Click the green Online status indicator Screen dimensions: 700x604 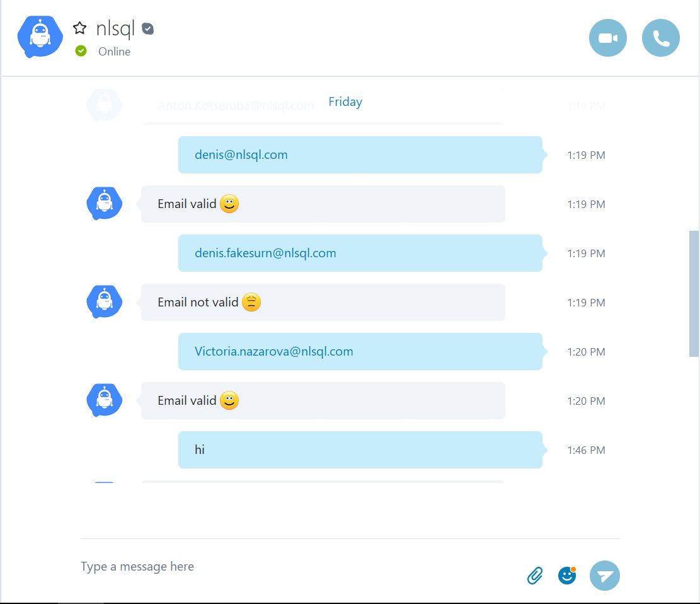[x=81, y=51]
